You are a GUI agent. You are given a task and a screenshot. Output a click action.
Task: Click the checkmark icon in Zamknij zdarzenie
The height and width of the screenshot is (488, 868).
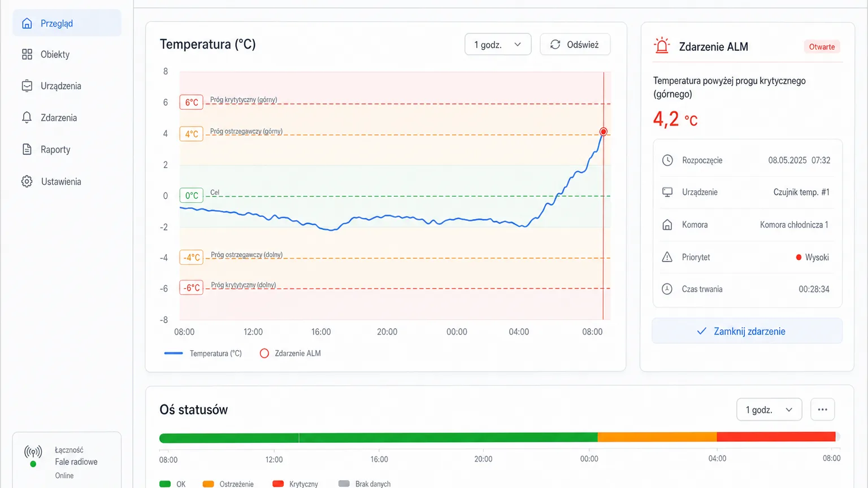(x=701, y=331)
